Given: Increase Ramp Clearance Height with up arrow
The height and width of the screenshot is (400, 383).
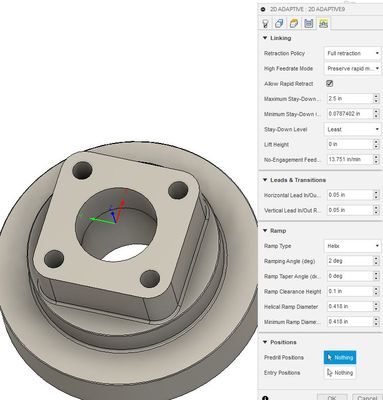Looking at the screenshot, I should point(376,289).
